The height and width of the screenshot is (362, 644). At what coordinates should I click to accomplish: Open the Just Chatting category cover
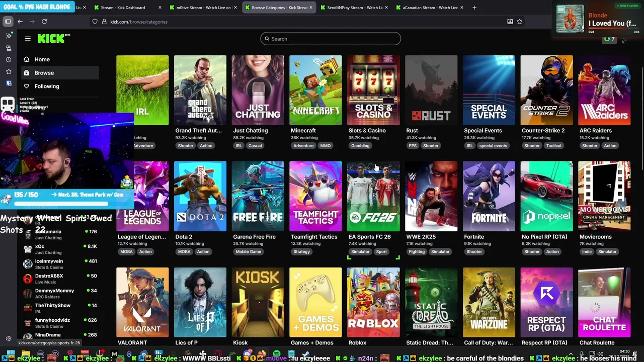click(258, 90)
